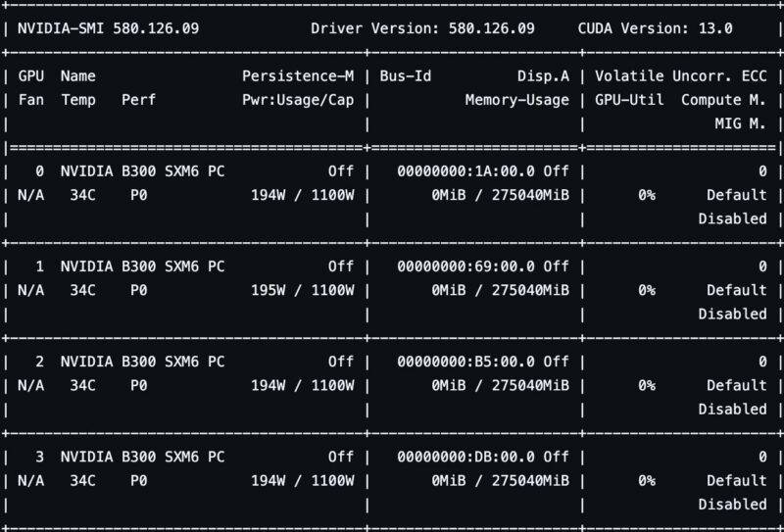Viewport: 784px width, 532px height.
Task: Click the Disabled MIG mode of GPU 1
Action: pos(732,314)
